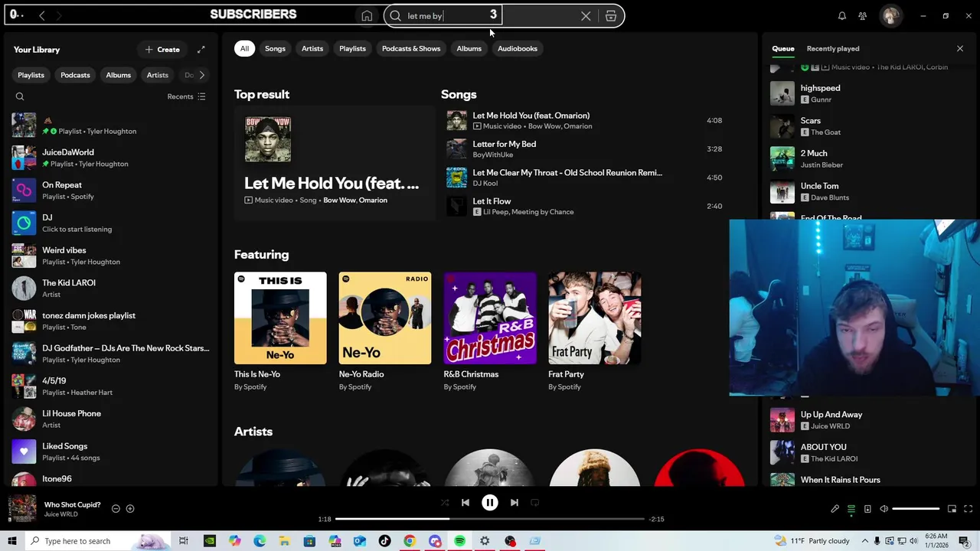Open JuiceDaWorld playlist in library

[x=111, y=158]
